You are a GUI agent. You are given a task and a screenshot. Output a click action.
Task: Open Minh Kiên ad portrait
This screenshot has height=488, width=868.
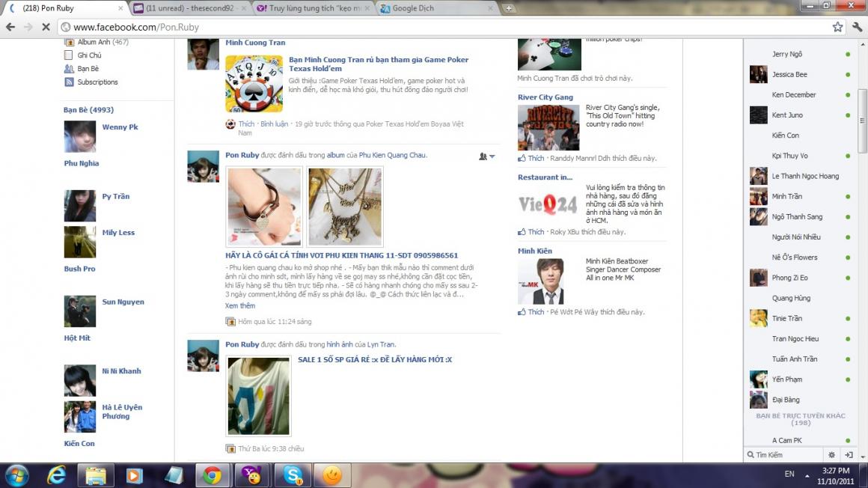point(541,281)
